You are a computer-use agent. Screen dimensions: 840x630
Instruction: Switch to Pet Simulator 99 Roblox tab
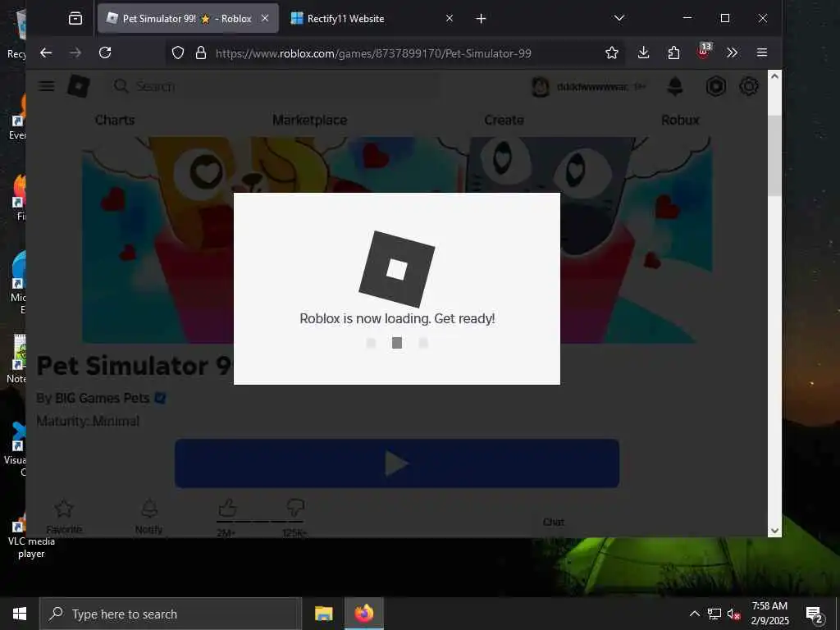click(188, 19)
